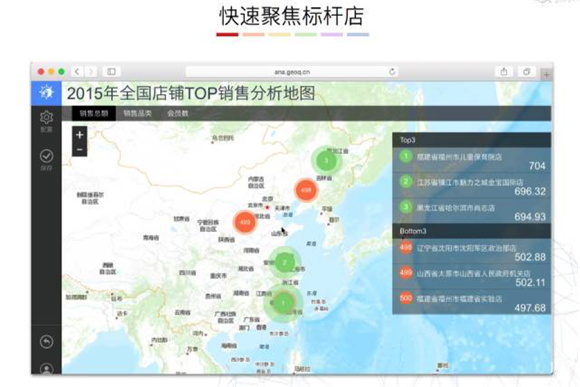This screenshot has width=580, height=387.
Task: Zoom in with the map plus button
Action: [x=80, y=135]
